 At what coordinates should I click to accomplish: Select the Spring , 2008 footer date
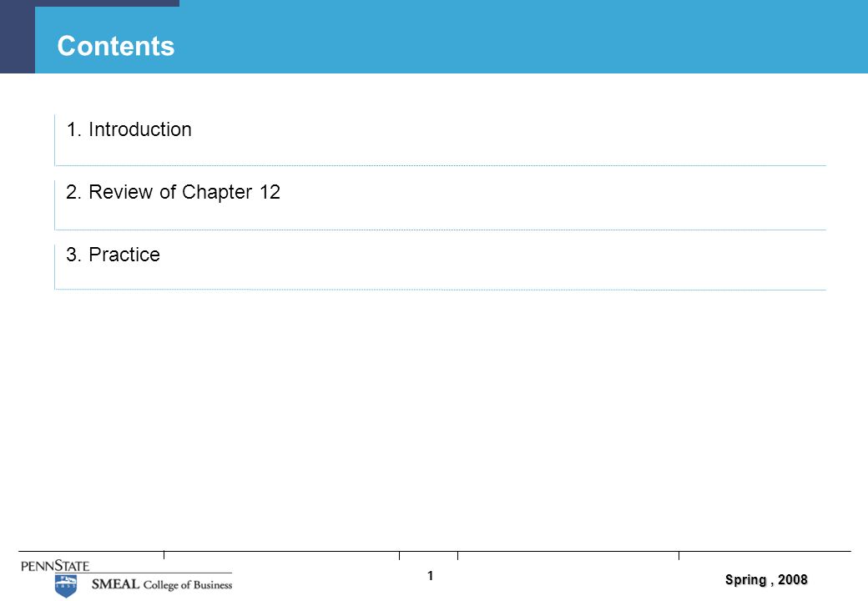coord(766,579)
